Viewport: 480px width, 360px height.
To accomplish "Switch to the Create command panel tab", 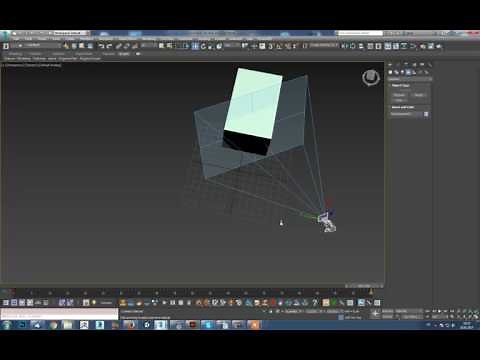I will [390, 64].
